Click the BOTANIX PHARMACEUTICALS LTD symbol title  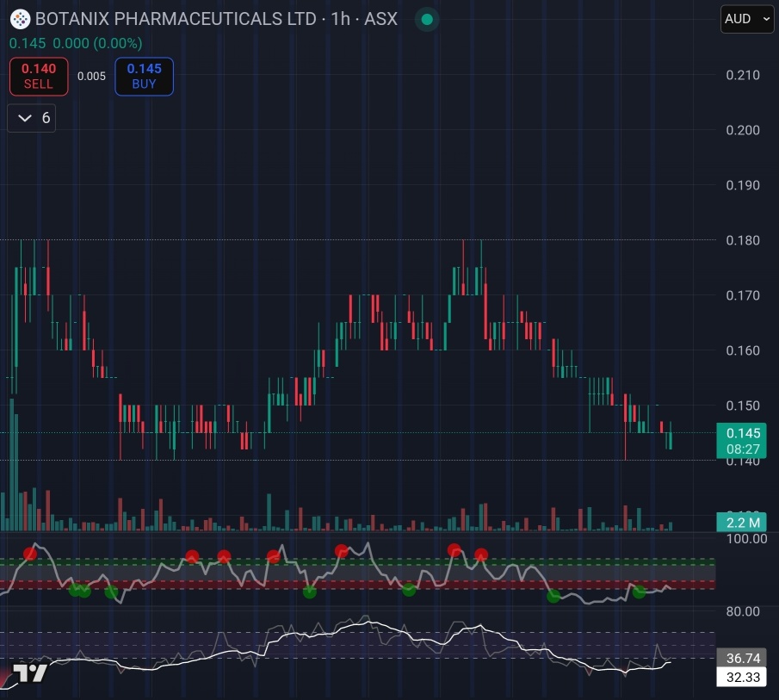216,20
